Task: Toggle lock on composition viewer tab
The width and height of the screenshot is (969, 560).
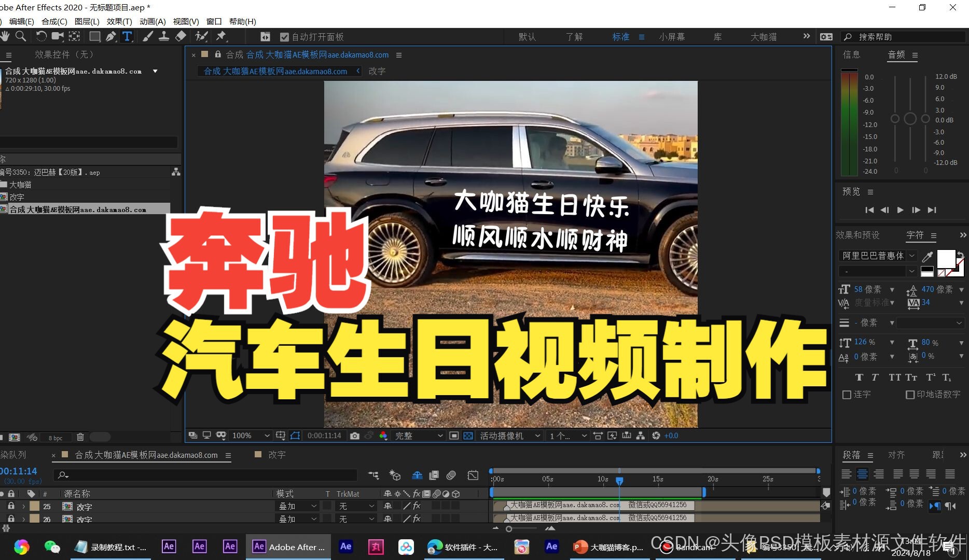Action: pos(218,54)
